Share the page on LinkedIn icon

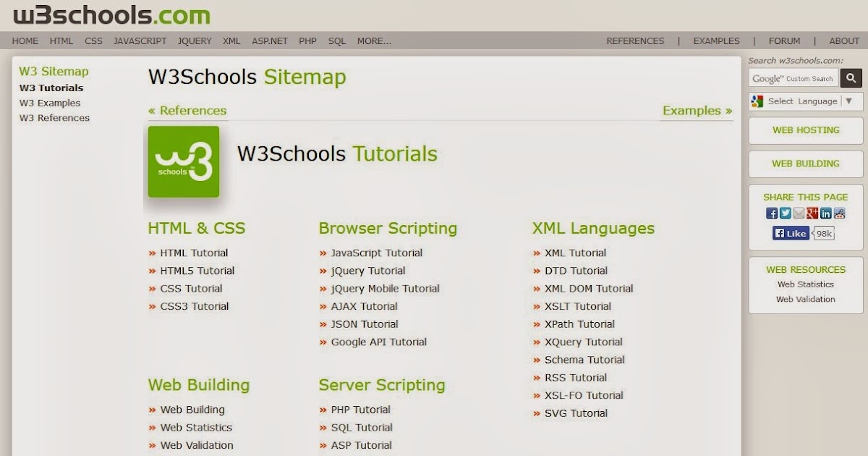click(826, 213)
